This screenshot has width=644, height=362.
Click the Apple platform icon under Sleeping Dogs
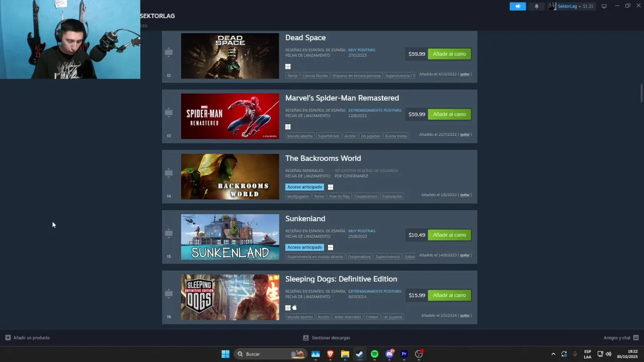point(295,308)
